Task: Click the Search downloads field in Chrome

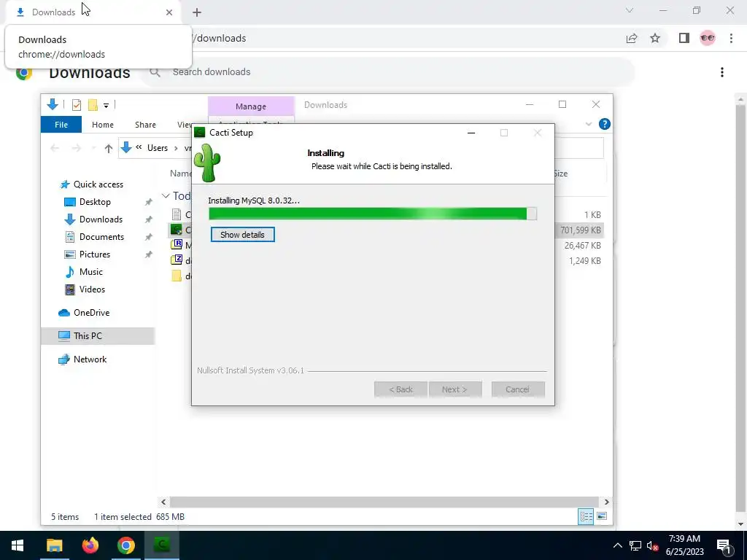Action: point(387,72)
